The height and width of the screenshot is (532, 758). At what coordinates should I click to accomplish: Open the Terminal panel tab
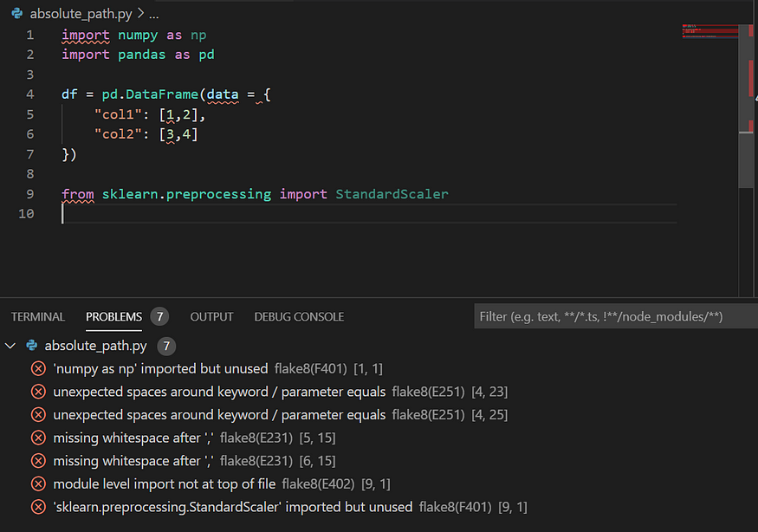click(38, 317)
